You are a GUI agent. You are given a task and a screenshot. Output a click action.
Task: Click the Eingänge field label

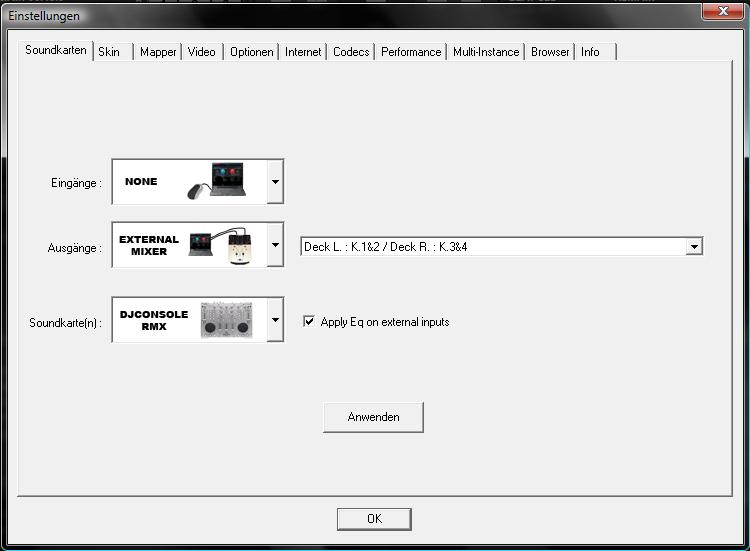coord(77,183)
